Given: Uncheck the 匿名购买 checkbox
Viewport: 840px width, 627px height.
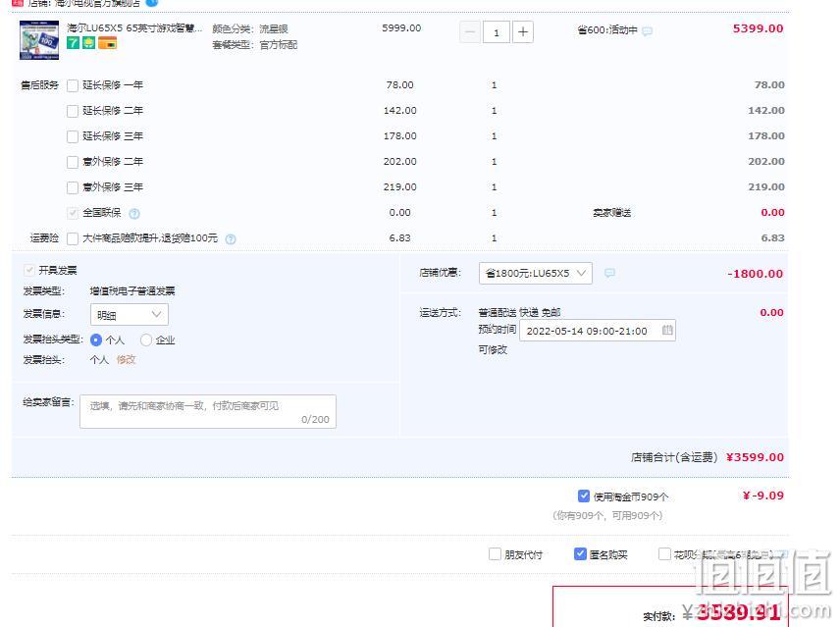Looking at the screenshot, I should pos(580,554).
